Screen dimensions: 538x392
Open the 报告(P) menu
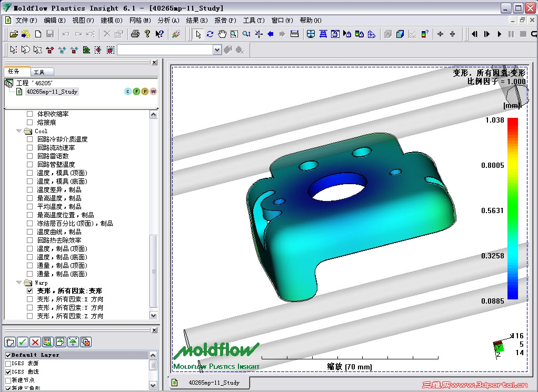click(225, 20)
